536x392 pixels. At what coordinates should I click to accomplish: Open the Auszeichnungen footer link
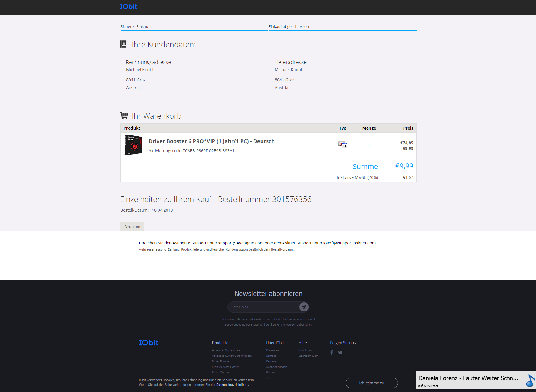coord(277,367)
